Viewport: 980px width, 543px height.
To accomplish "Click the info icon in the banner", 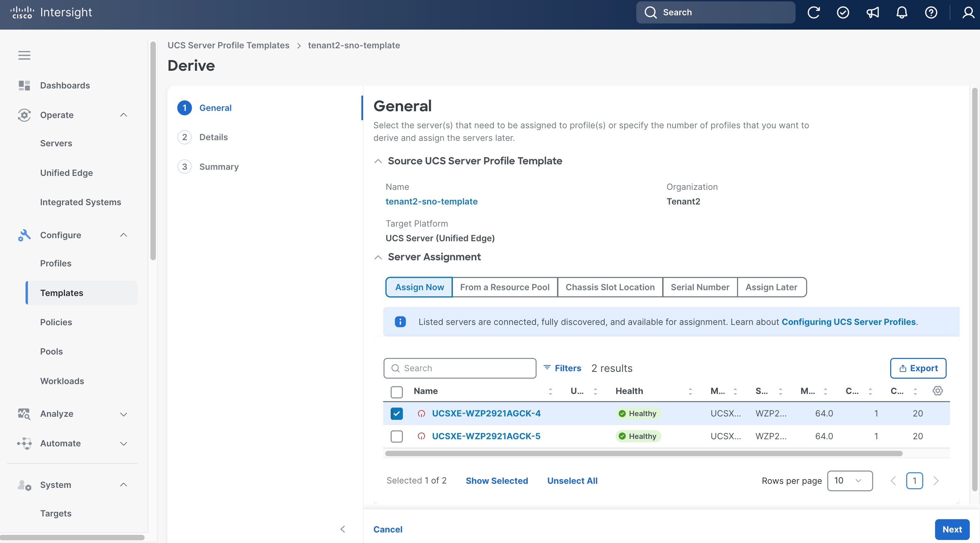I will pos(400,322).
